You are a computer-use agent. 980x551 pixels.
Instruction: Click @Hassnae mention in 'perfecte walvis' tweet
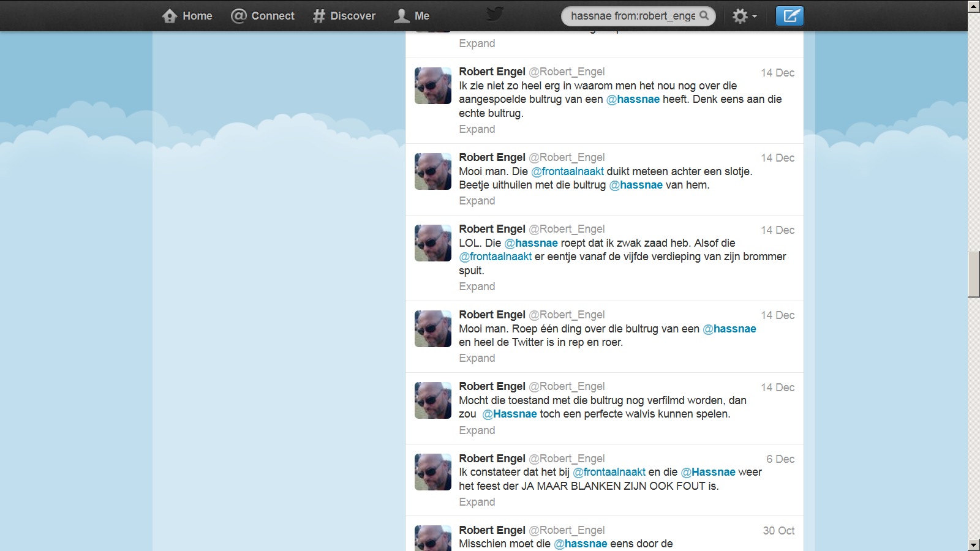[510, 414]
